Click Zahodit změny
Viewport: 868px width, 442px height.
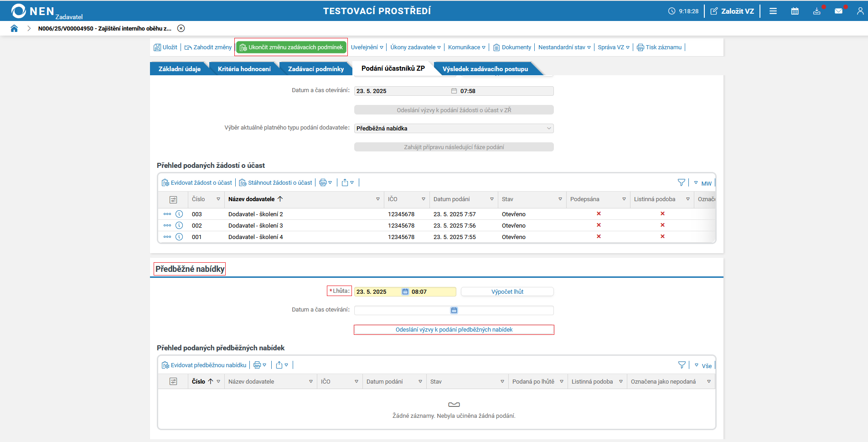click(x=208, y=47)
